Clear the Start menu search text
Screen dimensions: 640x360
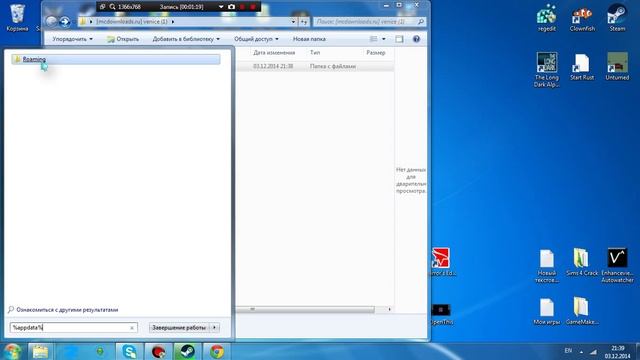(x=132, y=328)
